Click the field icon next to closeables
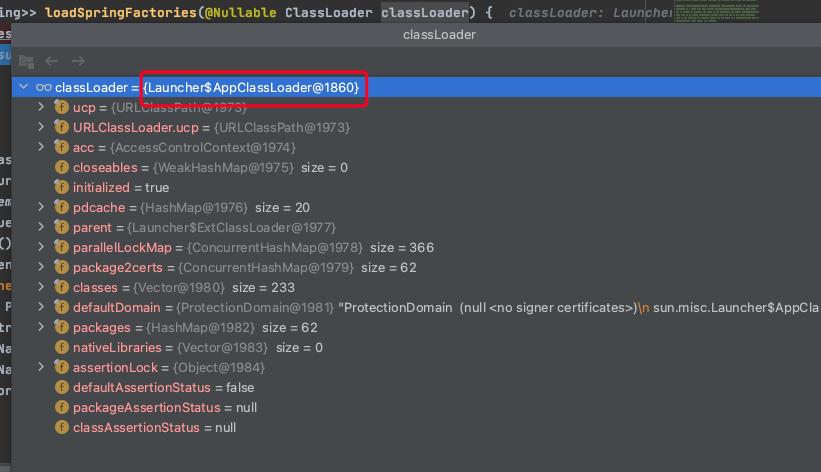The width and height of the screenshot is (821, 472). pyautogui.click(x=62, y=168)
